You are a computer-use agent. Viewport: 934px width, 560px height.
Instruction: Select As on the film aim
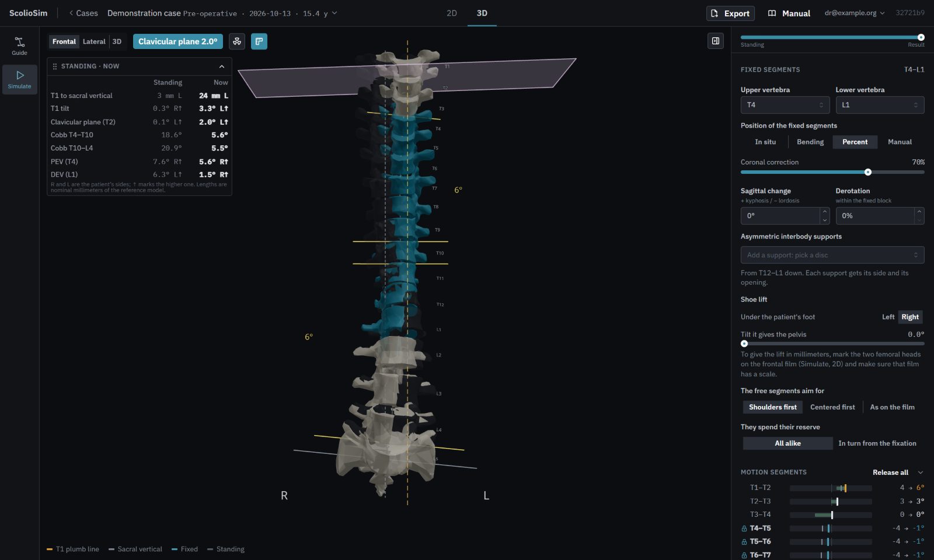[892, 407]
